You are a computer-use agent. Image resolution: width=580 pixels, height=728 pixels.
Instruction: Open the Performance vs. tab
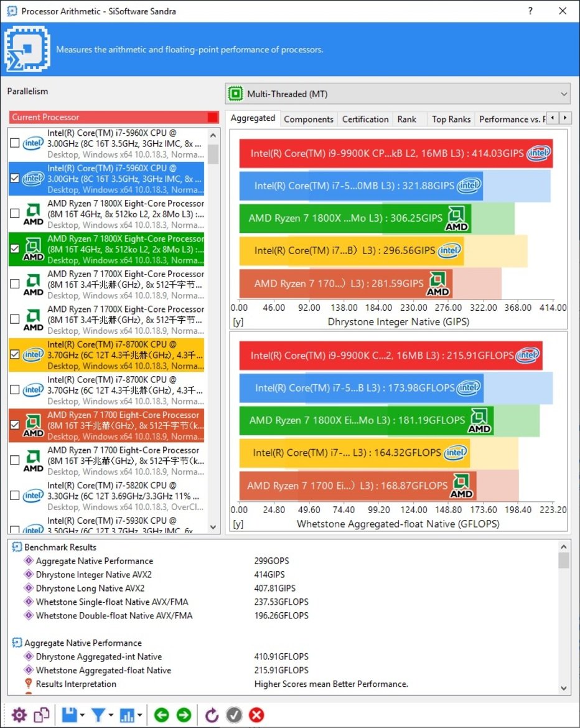[x=510, y=120]
